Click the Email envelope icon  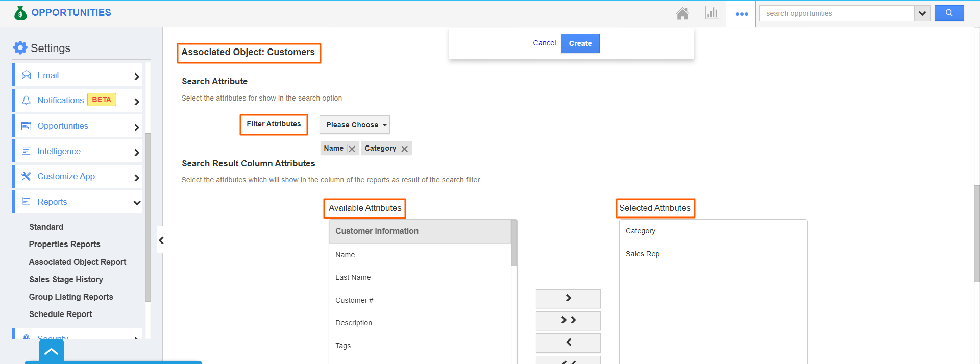coord(27,76)
